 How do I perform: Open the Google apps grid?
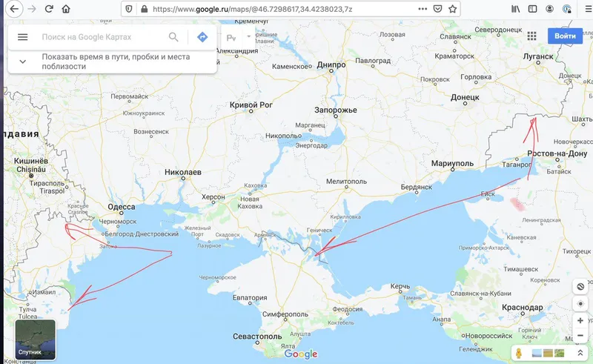pos(531,36)
